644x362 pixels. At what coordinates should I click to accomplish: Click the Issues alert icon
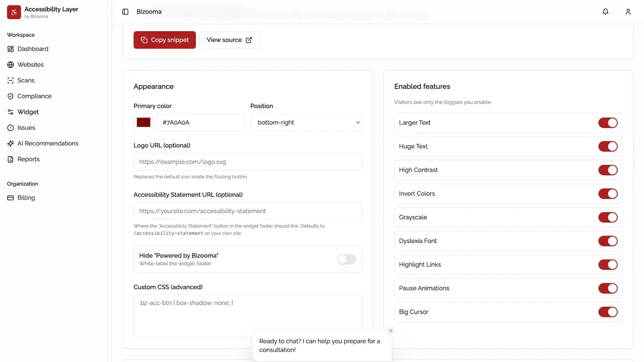point(11,128)
